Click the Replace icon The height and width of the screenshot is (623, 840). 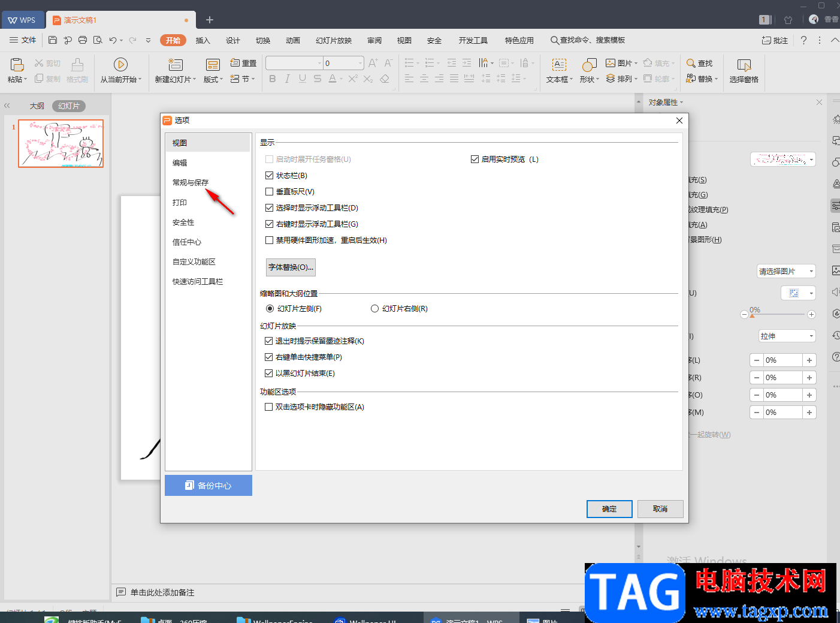pos(691,79)
